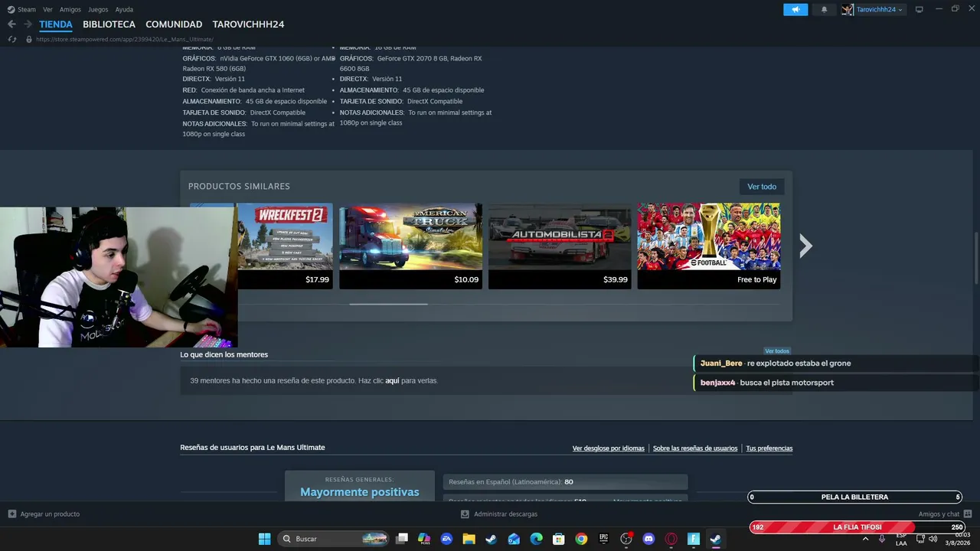980x551 pixels.
Task: Open the Amigos menu
Action: point(70,9)
